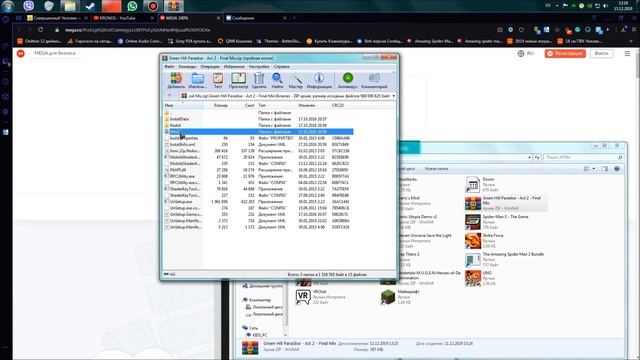Screen dimensions: 640x360
Task: Open the Themes - BetterDiscord bookmark
Action: 279,41
